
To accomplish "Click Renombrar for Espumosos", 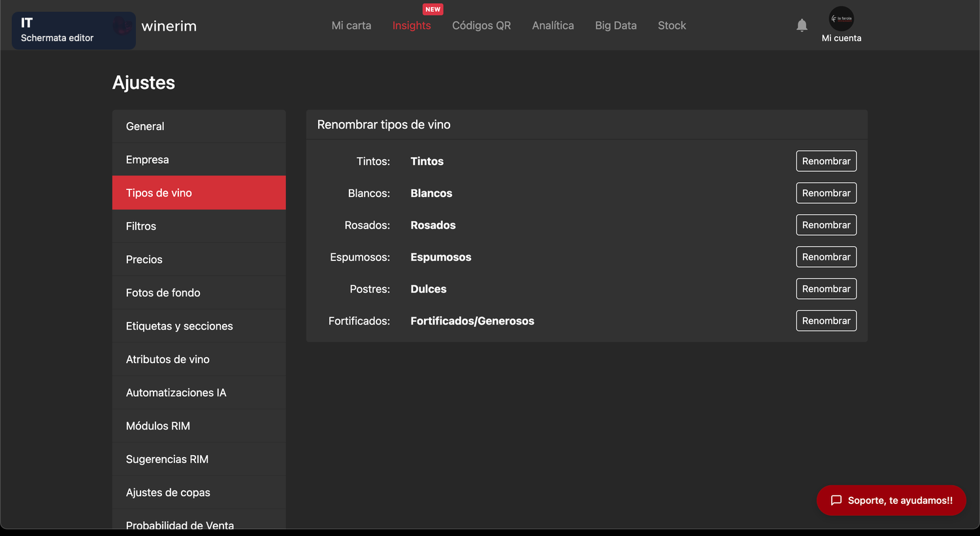I will [x=826, y=257].
